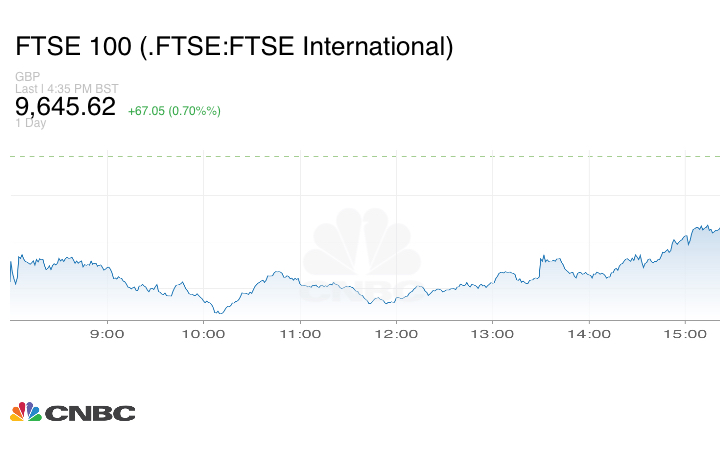
Task: Click the 13:00 time axis label
Action: 492,333
